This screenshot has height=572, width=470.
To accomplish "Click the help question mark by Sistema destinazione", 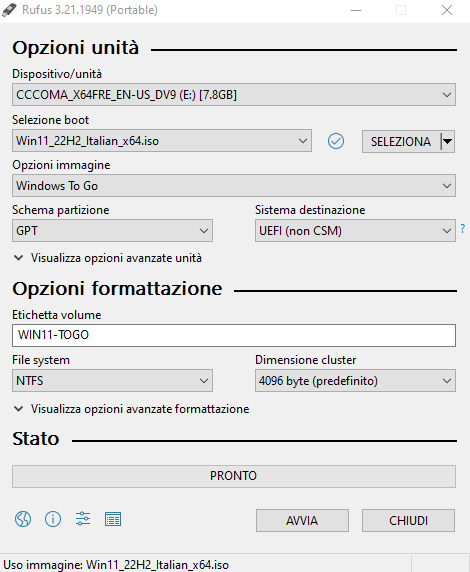I will 463,229.
